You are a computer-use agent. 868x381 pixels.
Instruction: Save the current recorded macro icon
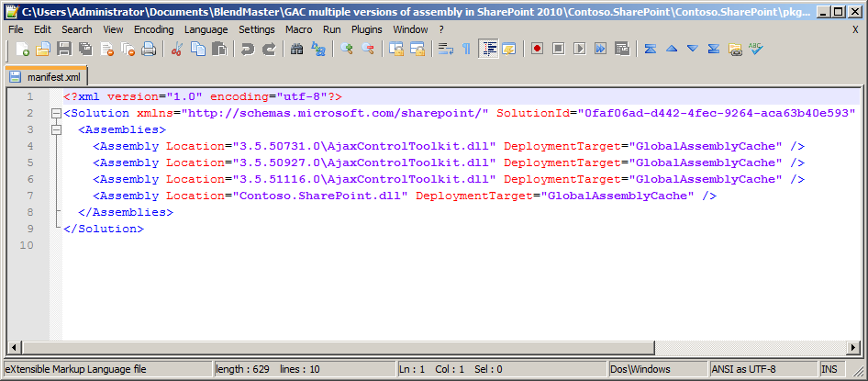(622, 50)
